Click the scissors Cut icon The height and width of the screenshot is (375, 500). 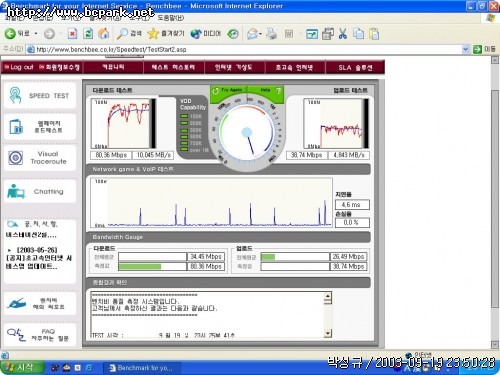pyautogui.click(x=343, y=33)
